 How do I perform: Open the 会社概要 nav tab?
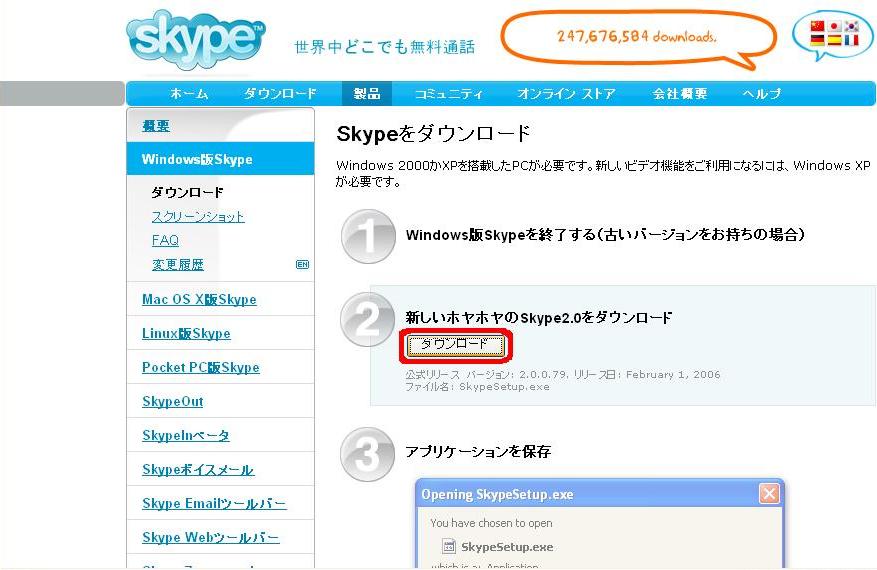pyautogui.click(x=680, y=93)
